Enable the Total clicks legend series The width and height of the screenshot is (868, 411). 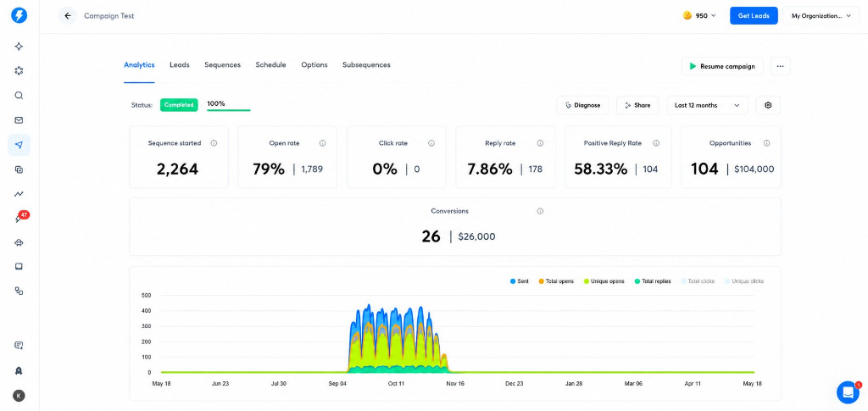[698, 281]
